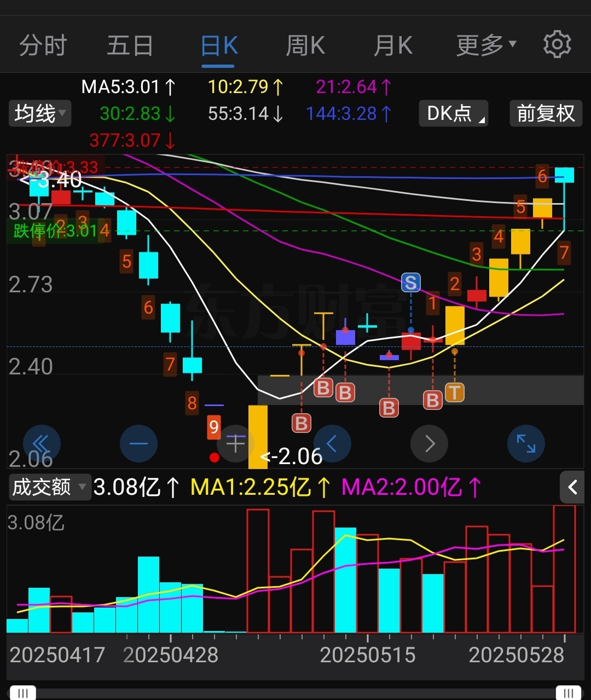The width and height of the screenshot is (591, 700).
Task: Zoom out chart with minus button
Action: pos(138,443)
